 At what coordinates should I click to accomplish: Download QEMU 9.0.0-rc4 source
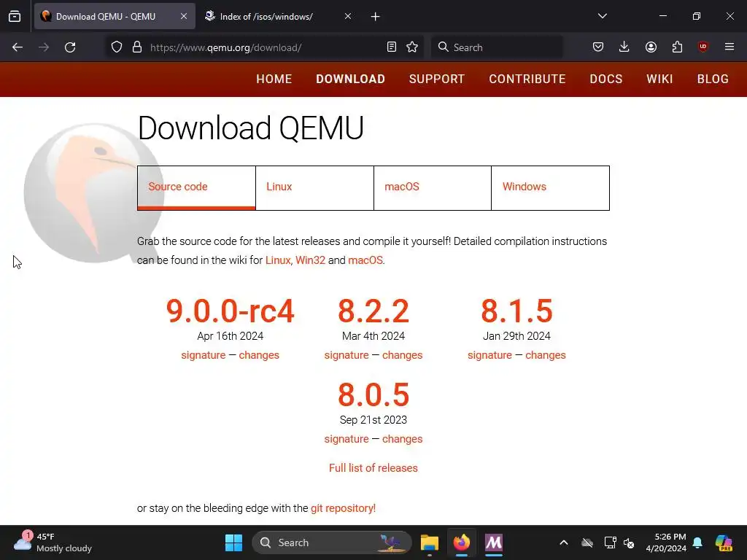[230, 311]
